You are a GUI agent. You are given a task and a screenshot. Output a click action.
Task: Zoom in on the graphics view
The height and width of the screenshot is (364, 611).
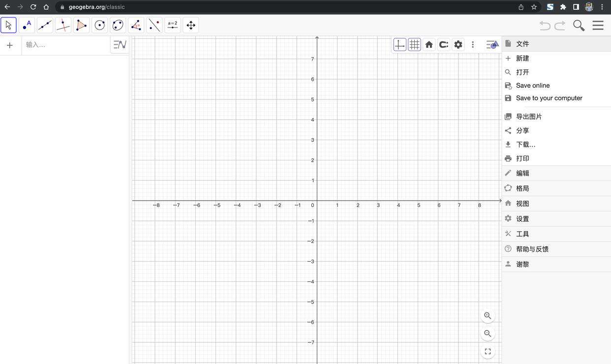click(x=488, y=316)
